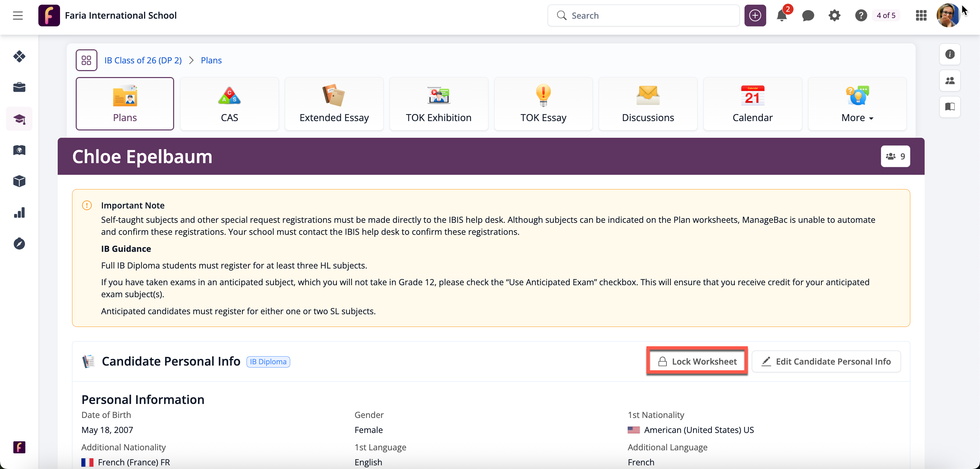
Task: Click the graduation cap sidebar icon
Action: (19, 119)
